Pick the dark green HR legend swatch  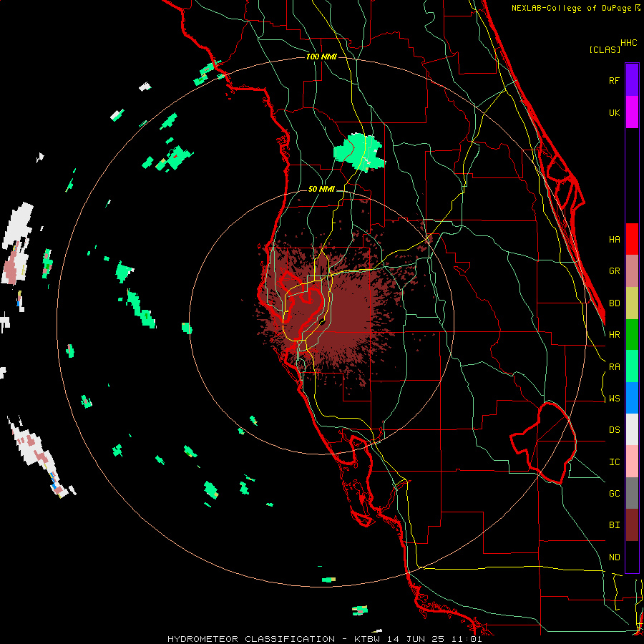pos(632,335)
